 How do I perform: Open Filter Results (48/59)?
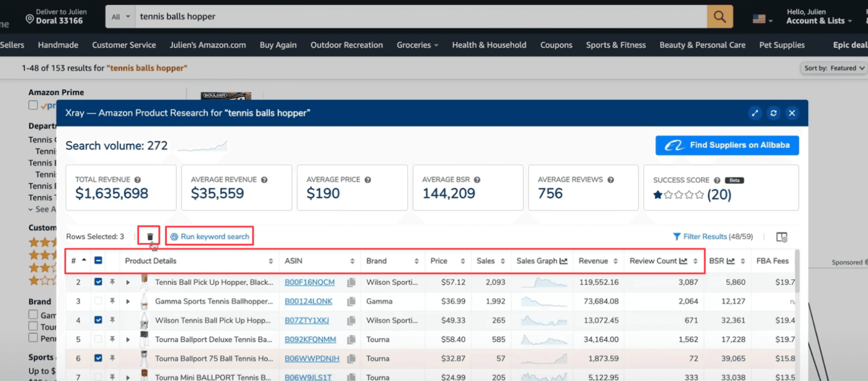pos(713,237)
